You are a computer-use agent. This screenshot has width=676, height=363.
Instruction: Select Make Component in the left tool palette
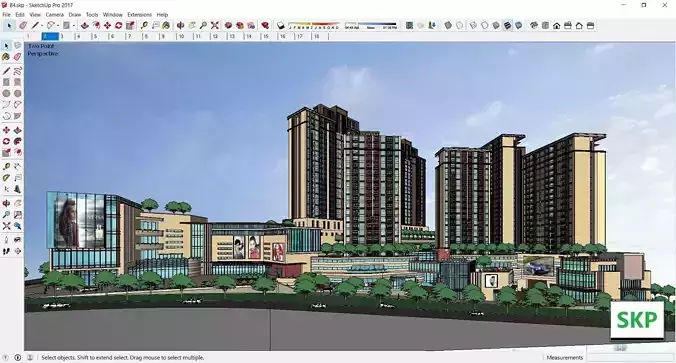[18, 45]
